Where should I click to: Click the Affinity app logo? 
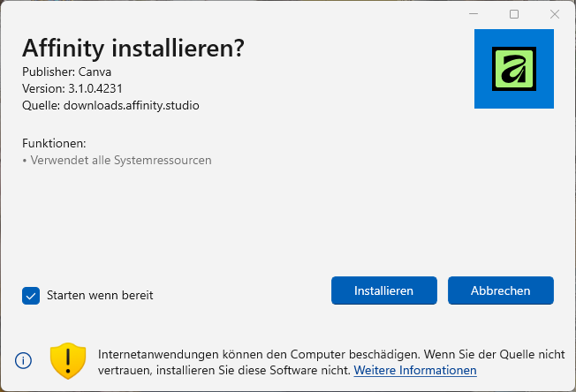coord(513,69)
